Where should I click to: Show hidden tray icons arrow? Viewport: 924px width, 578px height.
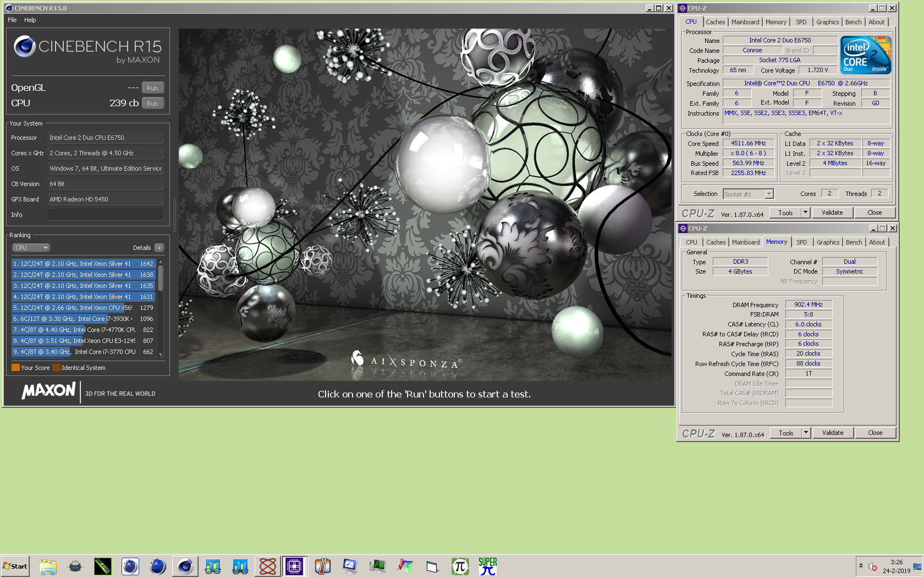tap(861, 566)
